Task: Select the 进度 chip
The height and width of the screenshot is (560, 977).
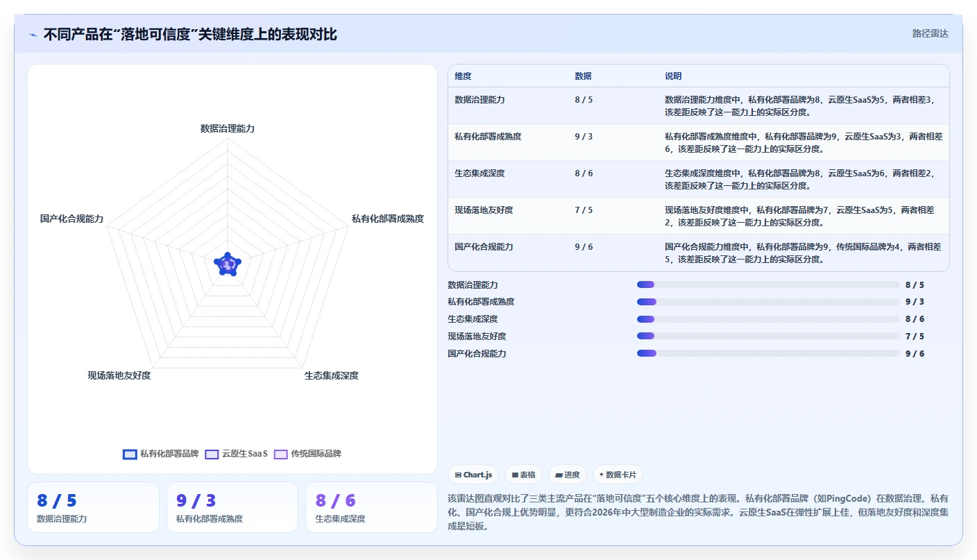Action: [567, 475]
